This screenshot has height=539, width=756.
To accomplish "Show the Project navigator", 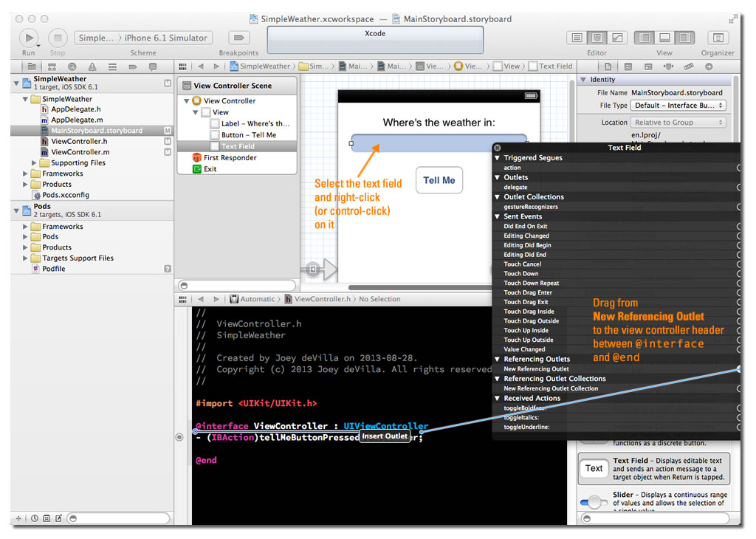I will [31, 66].
